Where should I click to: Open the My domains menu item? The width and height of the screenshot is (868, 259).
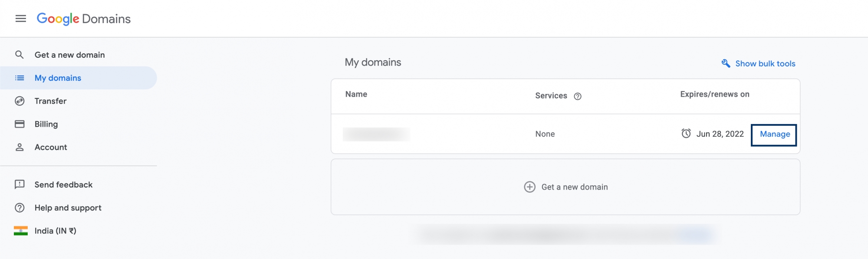pyautogui.click(x=58, y=78)
